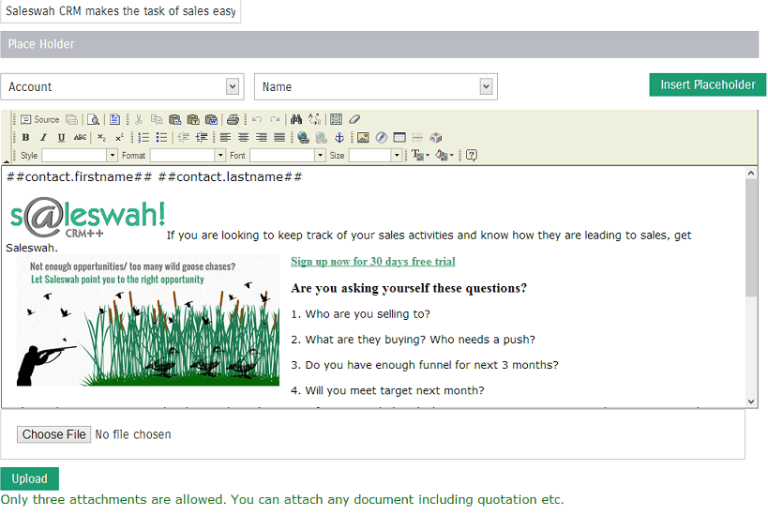Click the Decrease Indent icon

click(x=183, y=138)
